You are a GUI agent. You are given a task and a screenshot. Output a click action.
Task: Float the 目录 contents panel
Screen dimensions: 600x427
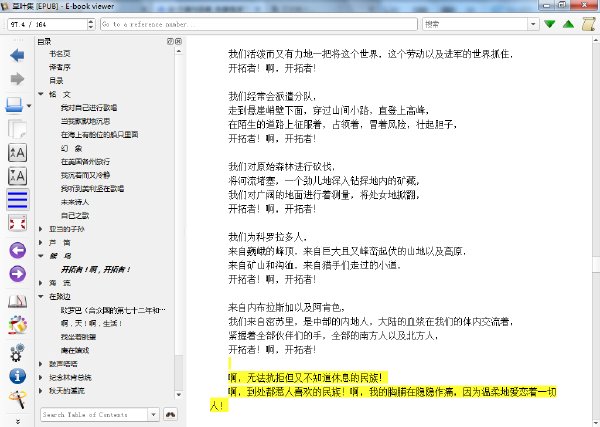click(170, 41)
